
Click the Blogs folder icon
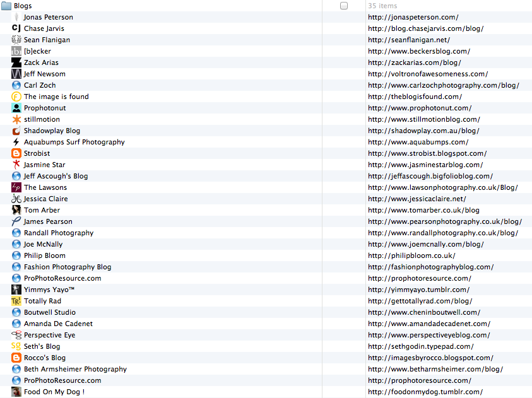pos(6,6)
